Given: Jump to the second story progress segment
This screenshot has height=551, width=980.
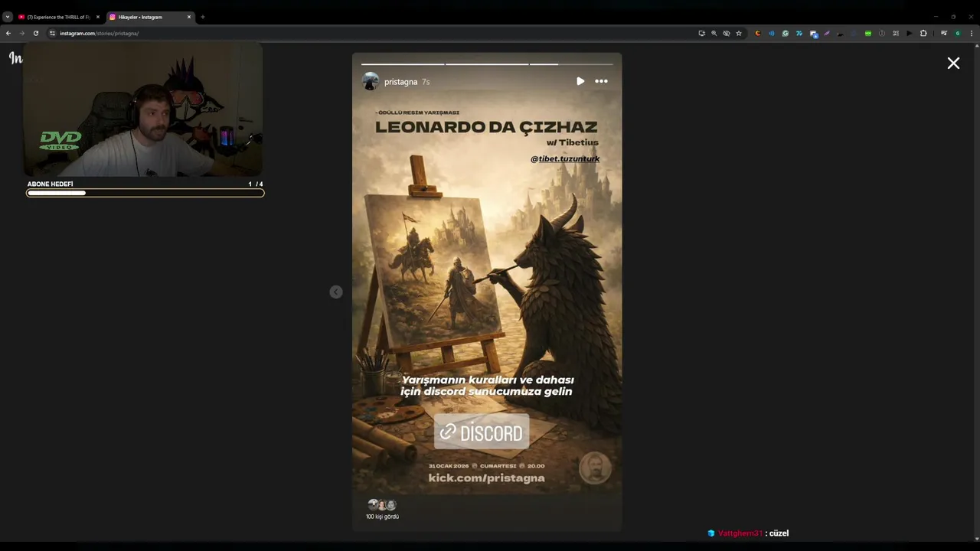Looking at the screenshot, I should click(487, 64).
